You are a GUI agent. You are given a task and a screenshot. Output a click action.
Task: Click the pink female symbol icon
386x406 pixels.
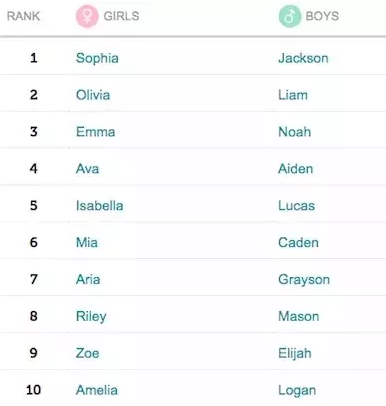[x=87, y=16]
